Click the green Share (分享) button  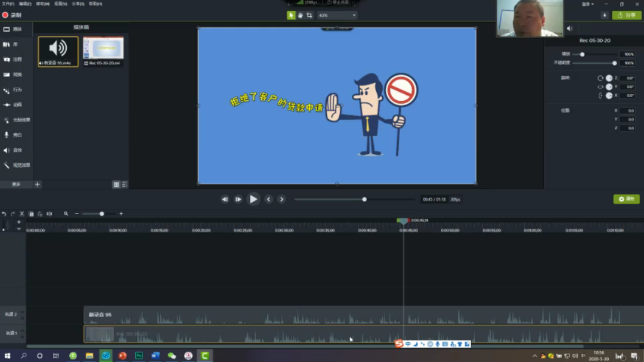click(627, 15)
